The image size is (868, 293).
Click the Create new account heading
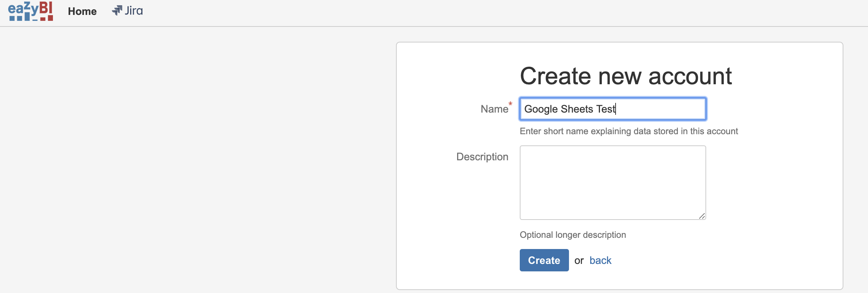coord(626,76)
